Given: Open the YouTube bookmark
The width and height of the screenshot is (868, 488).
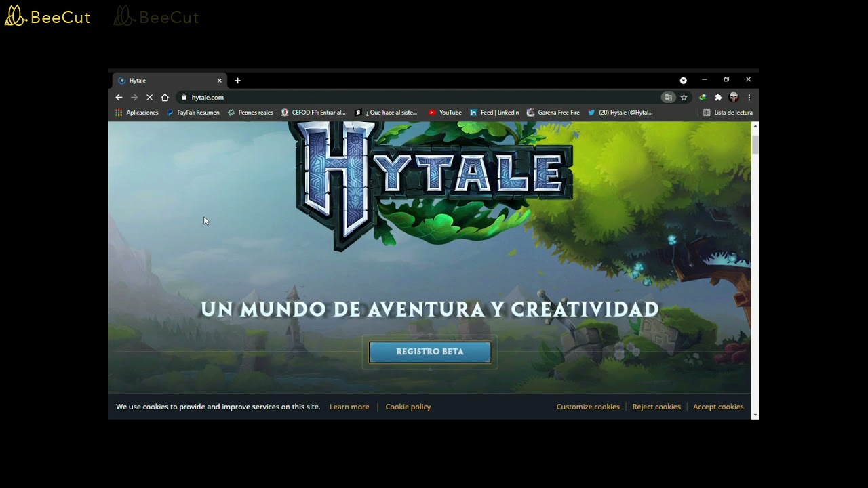Looking at the screenshot, I should point(445,113).
